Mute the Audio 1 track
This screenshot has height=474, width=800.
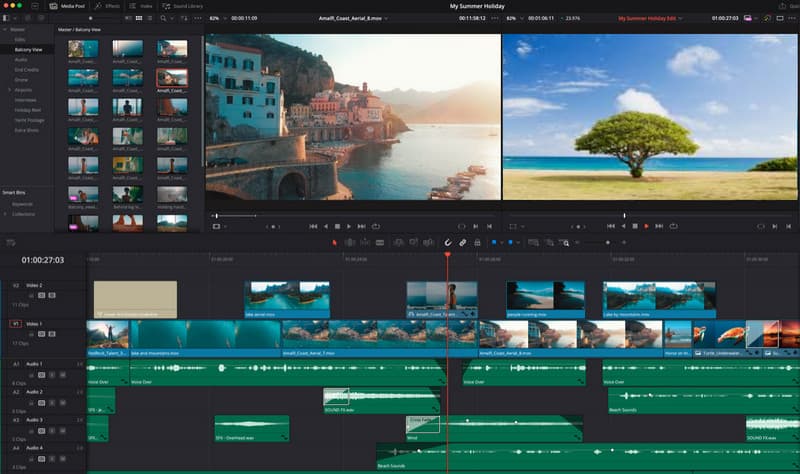(x=62, y=375)
